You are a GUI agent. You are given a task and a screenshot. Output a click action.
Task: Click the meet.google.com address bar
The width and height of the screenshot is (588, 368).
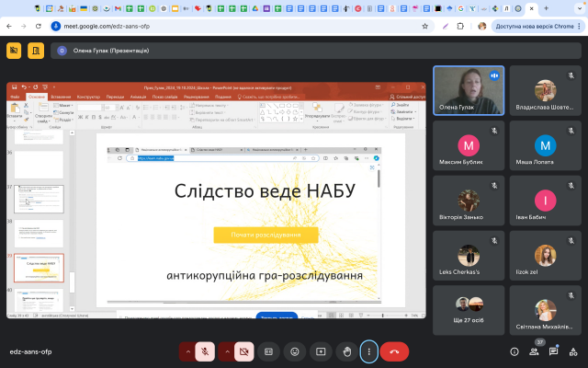point(240,27)
